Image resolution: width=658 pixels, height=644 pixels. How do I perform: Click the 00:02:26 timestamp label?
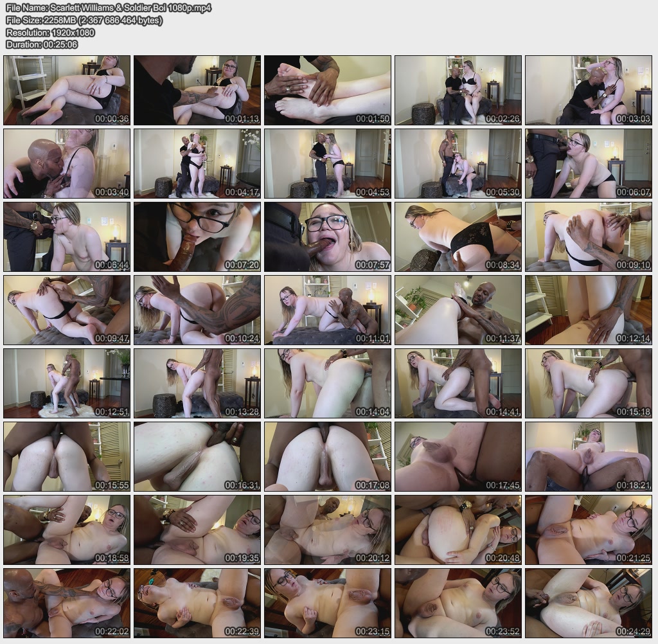[x=502, y=119]
